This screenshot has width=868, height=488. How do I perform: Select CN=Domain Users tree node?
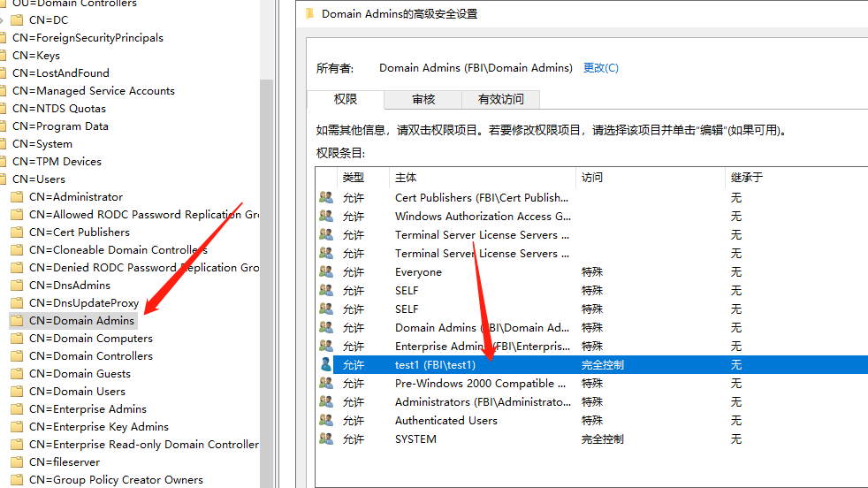coord(77,392)
